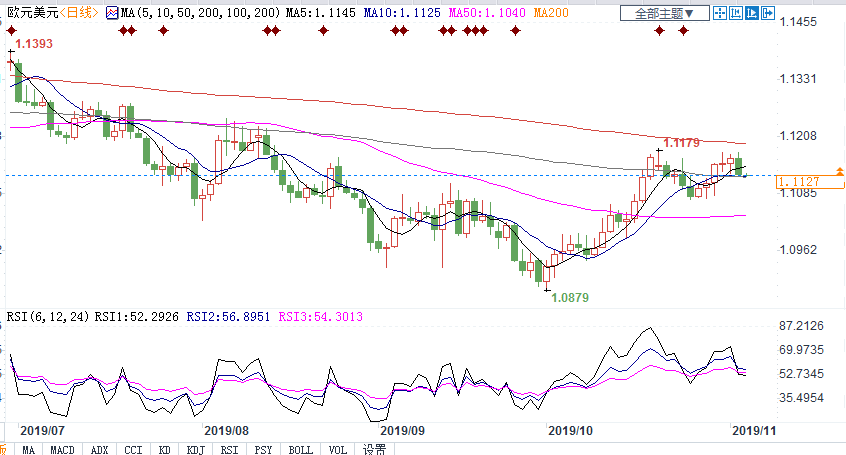Click the RSI1:52.2926 value
Image resolution: width=846 pixels, height=455 pixels.
tap(137, 317)
